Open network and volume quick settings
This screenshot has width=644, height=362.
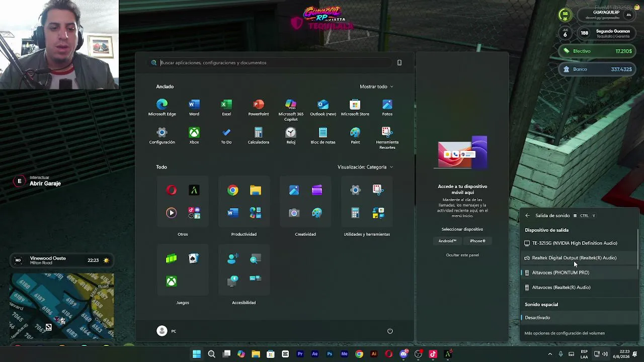601,354
